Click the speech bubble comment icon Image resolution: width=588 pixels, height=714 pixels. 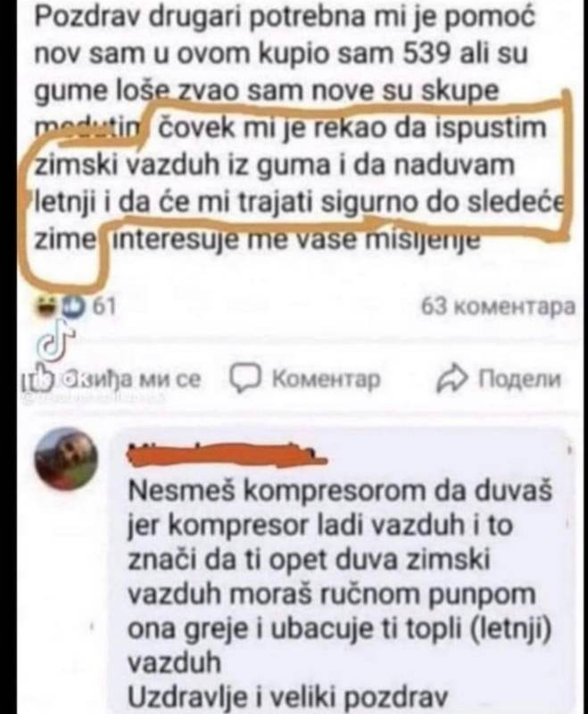point(245,378)
